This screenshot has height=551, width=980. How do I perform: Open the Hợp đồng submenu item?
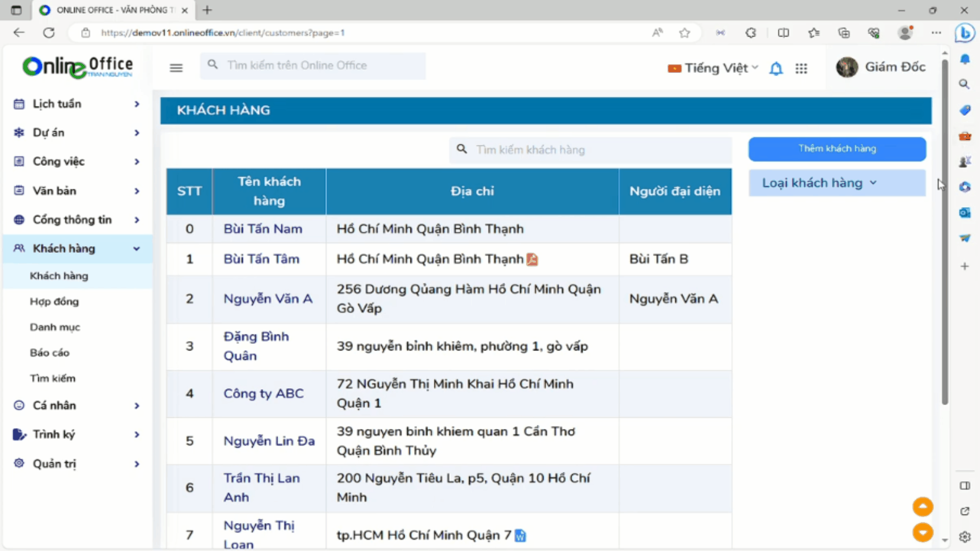[54, 302]
